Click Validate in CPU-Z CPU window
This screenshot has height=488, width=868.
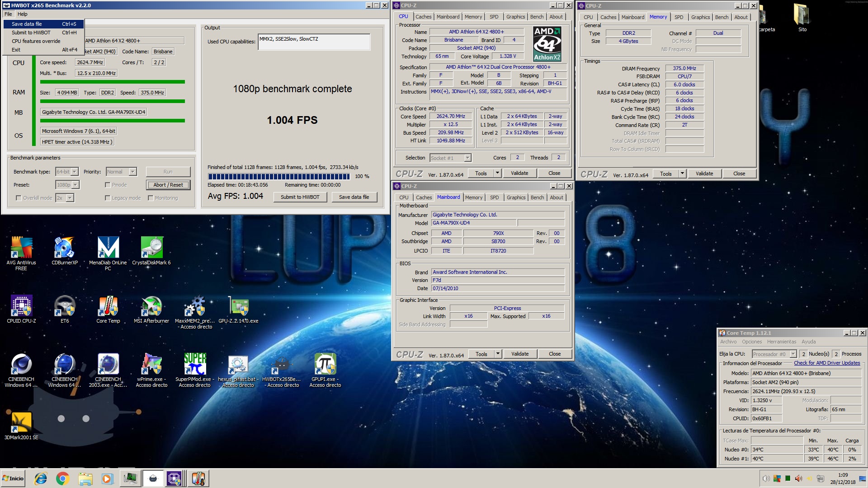[x=519, y=173]
